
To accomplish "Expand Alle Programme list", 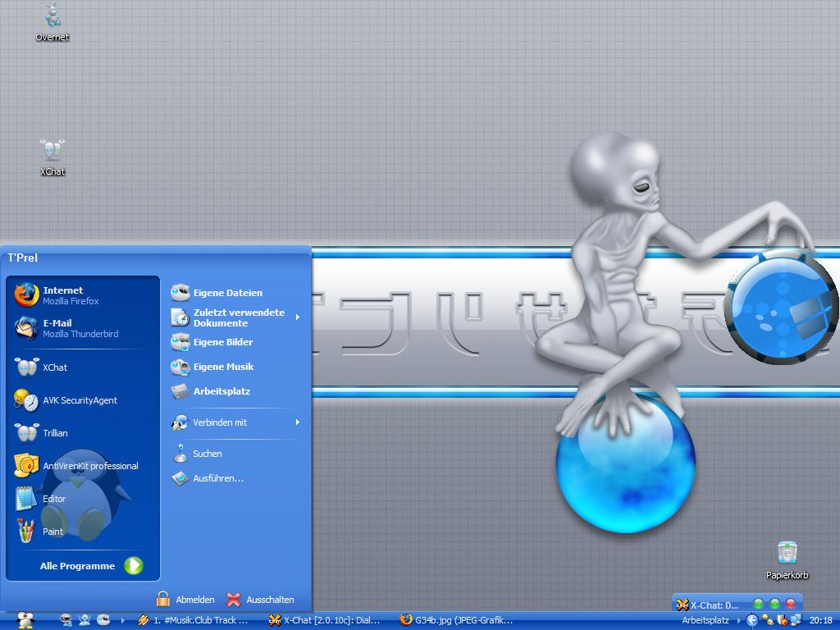I will 90,566.
